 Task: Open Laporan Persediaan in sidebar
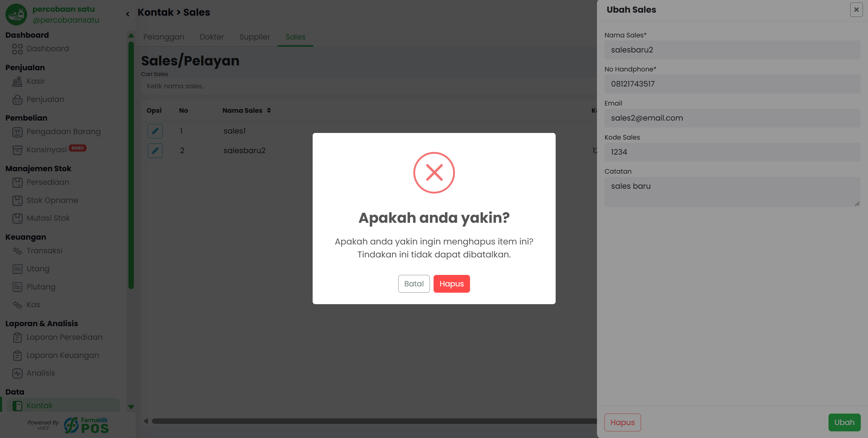pyautogui.click(x=57, y=337)
